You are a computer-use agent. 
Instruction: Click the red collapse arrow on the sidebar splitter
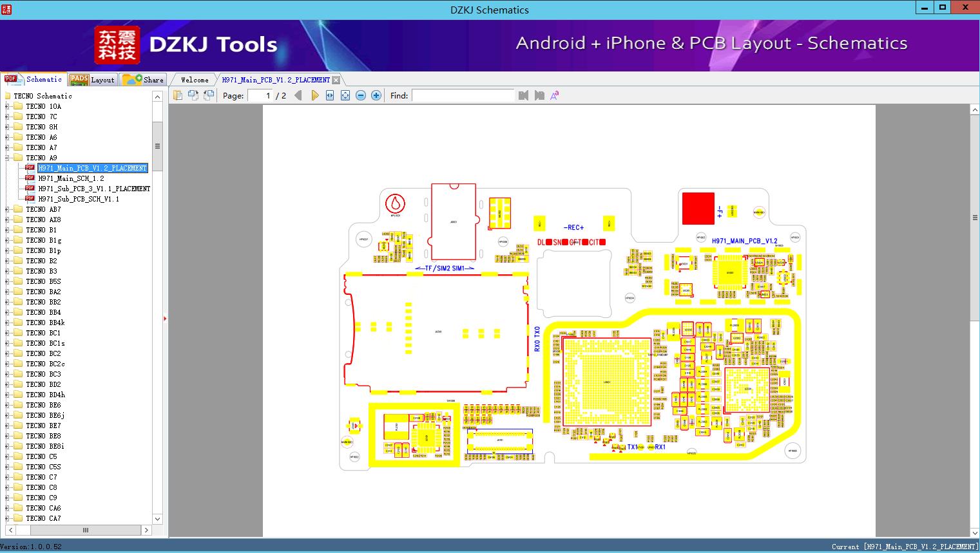coord(165,318)
